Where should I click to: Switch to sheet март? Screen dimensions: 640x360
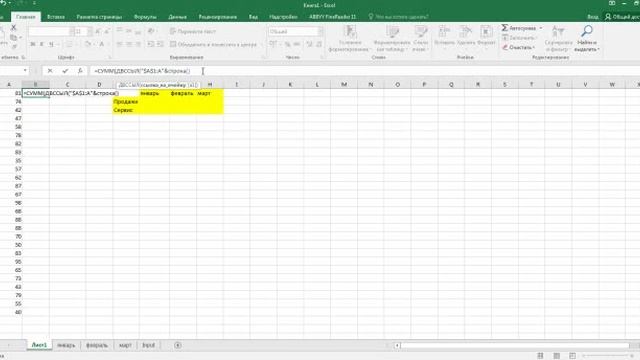coord(125,345)
